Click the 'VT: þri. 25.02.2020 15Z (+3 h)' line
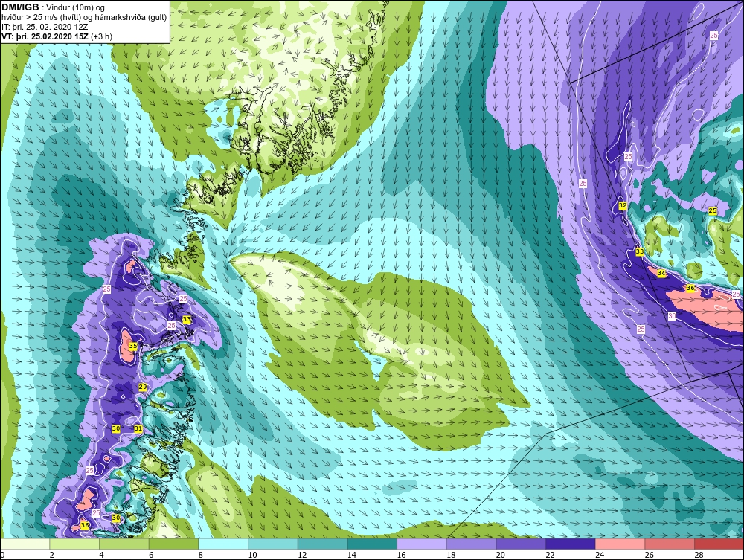This screenshot has width=744, height=560. pos(57,36)
